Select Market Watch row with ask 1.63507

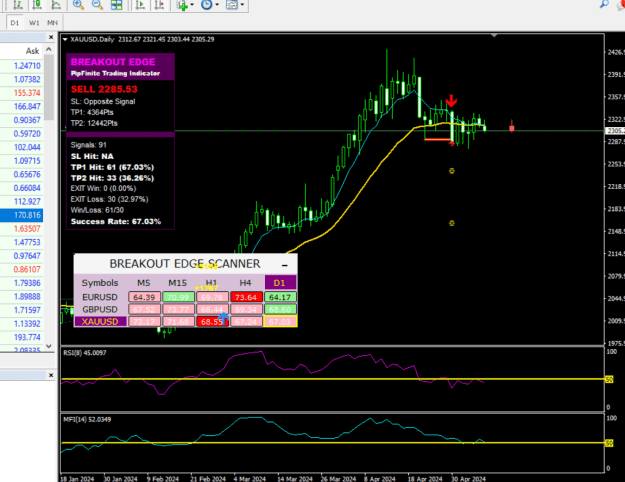(22, 229)
